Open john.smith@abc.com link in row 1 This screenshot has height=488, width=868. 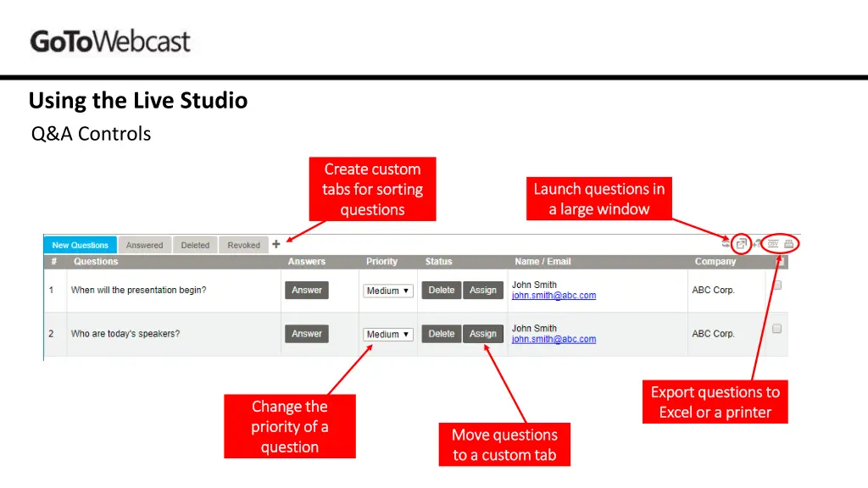pyautogui.click(x=554, y=296)
